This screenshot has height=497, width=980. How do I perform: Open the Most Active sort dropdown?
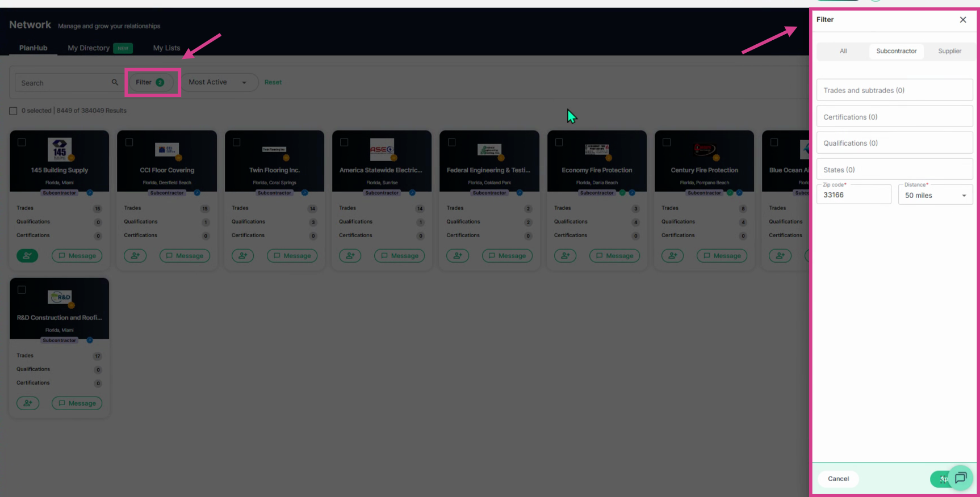[x=219, y=82]
